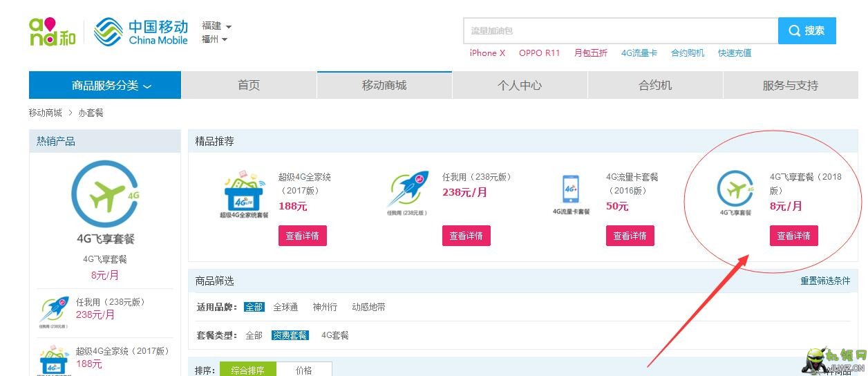Open the 4G流量卡 hot link
Viewport: 868px width, 376px height.
(639, 53)
